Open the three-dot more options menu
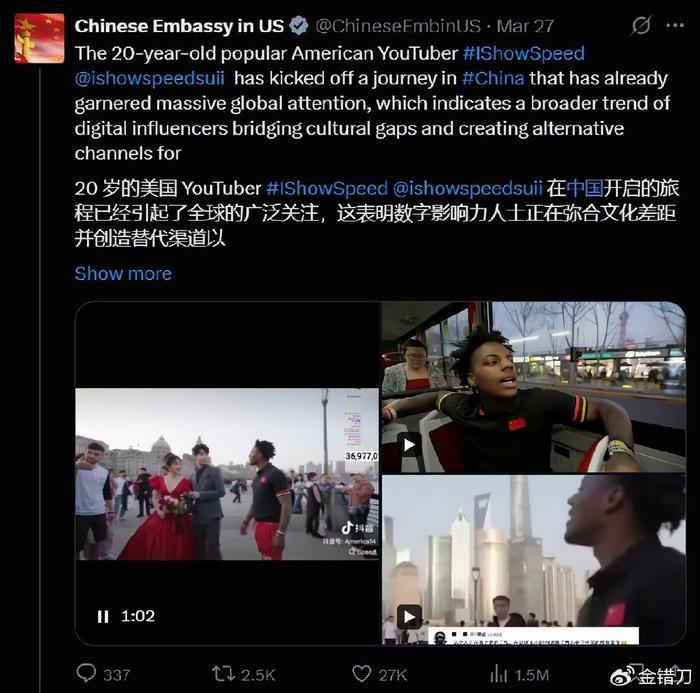The height and width of the screenshot is (693, 700). (675, 25)
